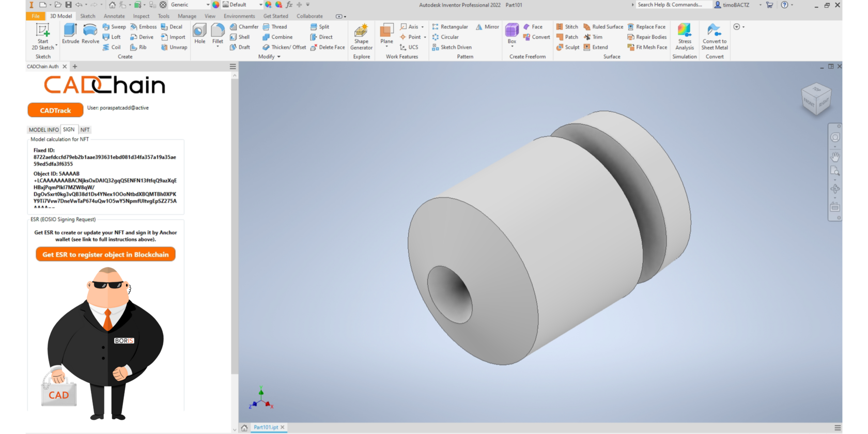The image size is (868, 434).
Task: Select the Stitch surface tool
Action: pyautogui.click(x=567, y=27)
